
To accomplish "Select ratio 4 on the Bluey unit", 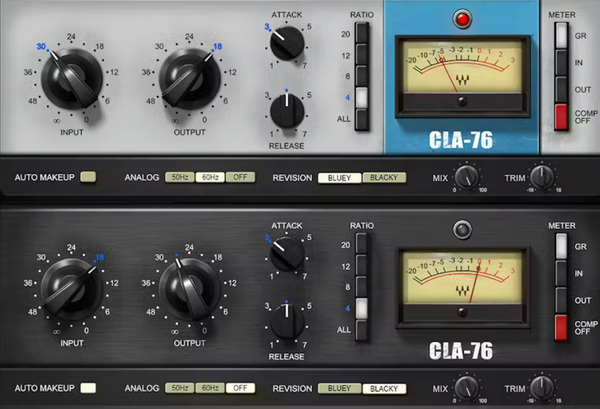I will (362, 98).
